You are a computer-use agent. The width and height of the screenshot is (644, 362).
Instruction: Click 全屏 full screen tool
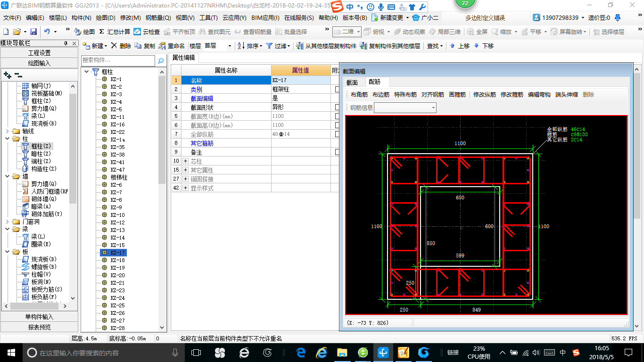coord(477,32)
